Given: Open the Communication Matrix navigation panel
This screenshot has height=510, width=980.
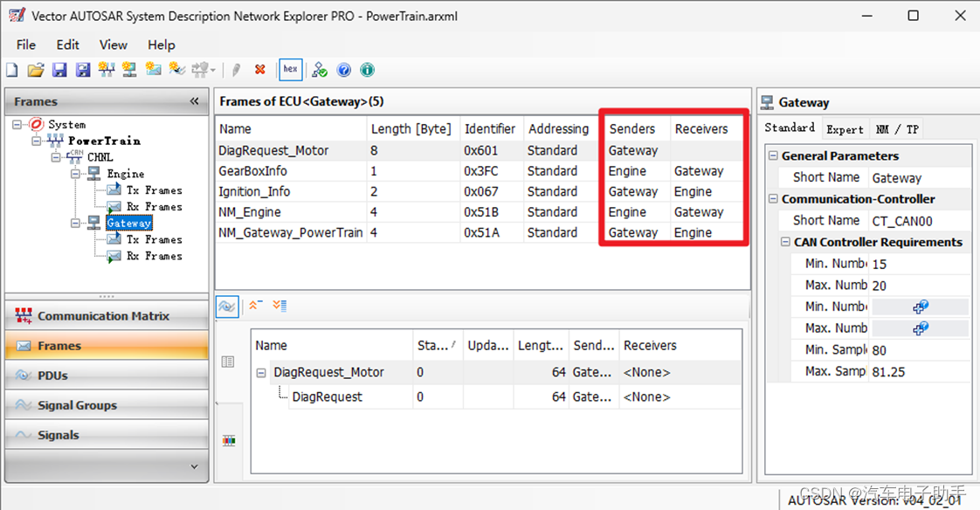Looking at the screenshot, I should [107, 315].
